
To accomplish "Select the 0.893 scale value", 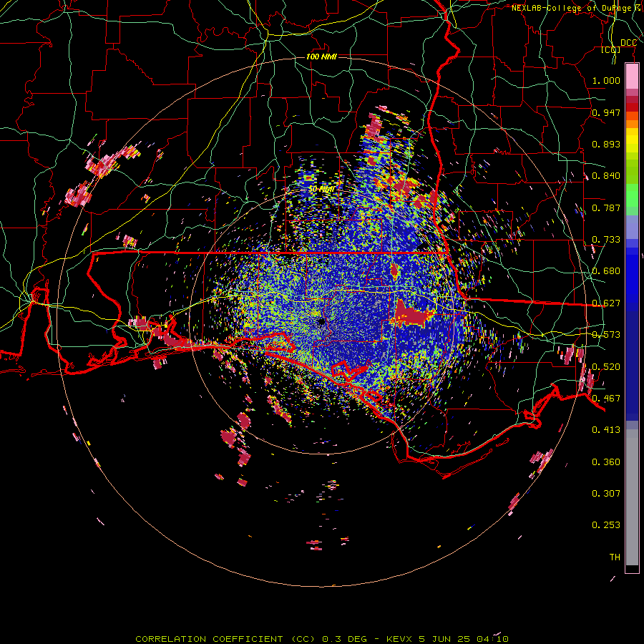I will point(606,144).
